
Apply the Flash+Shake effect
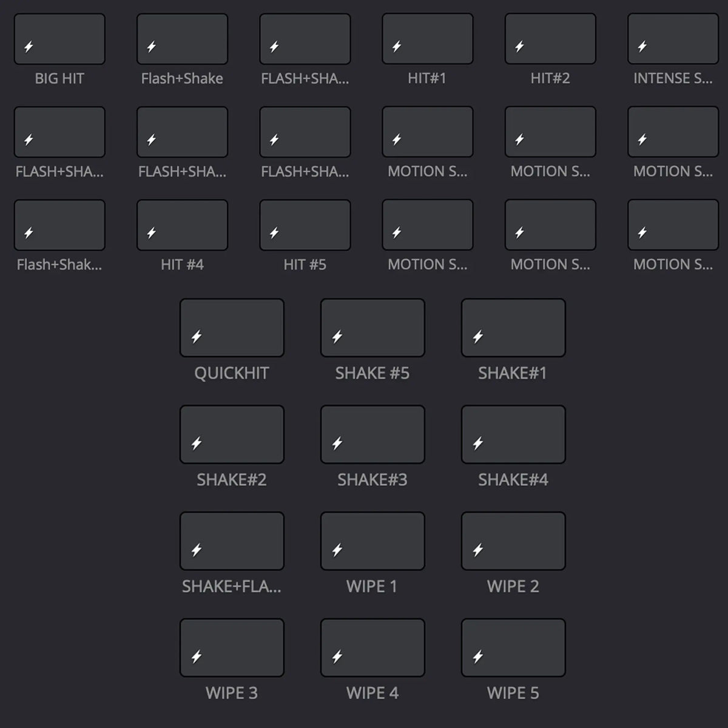pos(182,38)
